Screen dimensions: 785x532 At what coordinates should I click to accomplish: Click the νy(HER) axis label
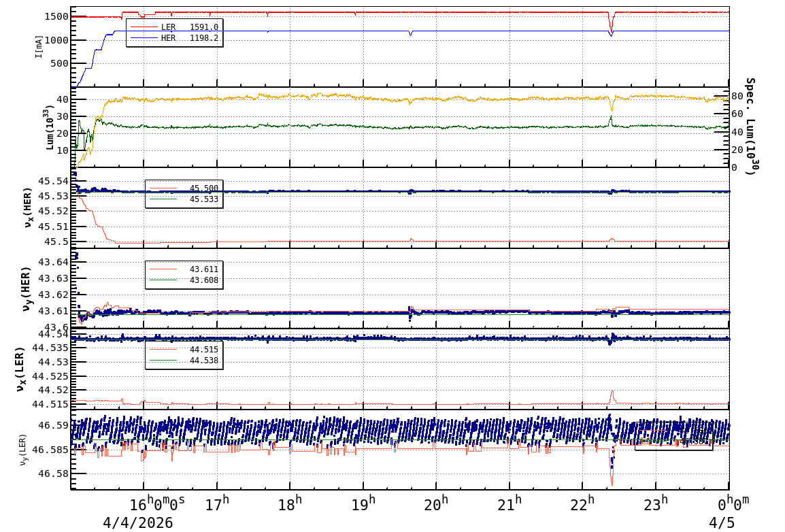click(x=29, y=288)
